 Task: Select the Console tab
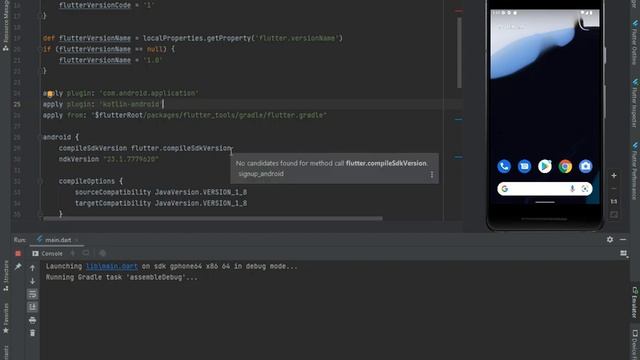pyautogui.click(x=48, y=253)
